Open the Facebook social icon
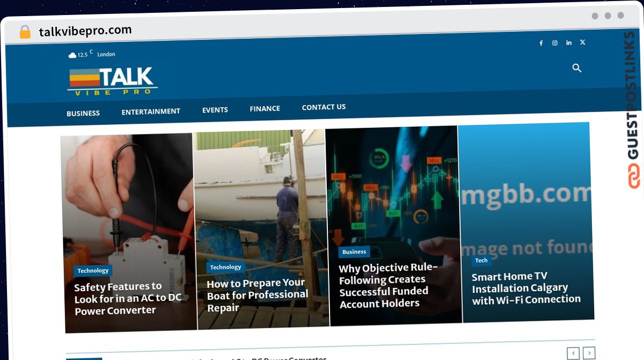The image size is (644, 360). coord(541,44)
